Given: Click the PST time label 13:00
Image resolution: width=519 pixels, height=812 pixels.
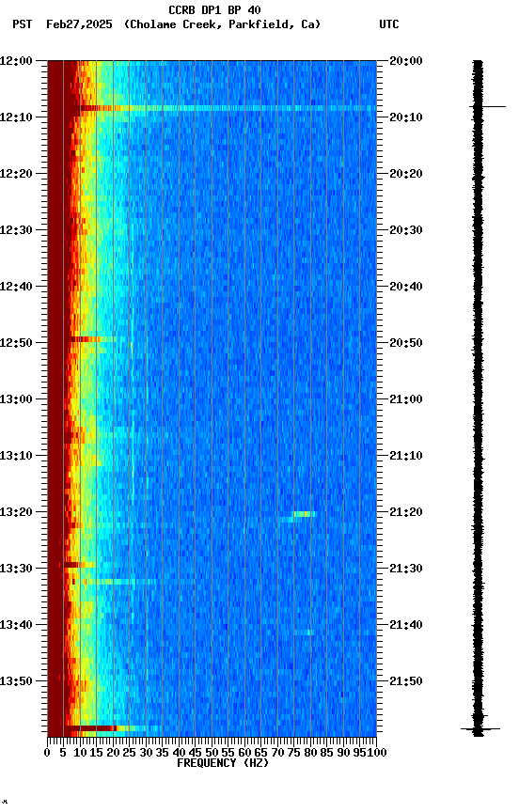Looking at the screenshot, I should (x=16, y=399).
